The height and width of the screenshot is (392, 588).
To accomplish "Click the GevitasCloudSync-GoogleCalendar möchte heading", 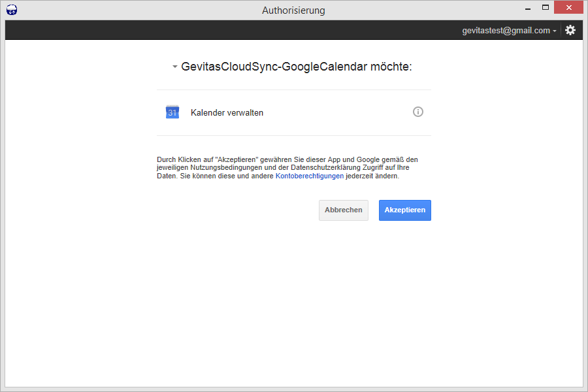I will pyautogui.click(x=296, y=67).
